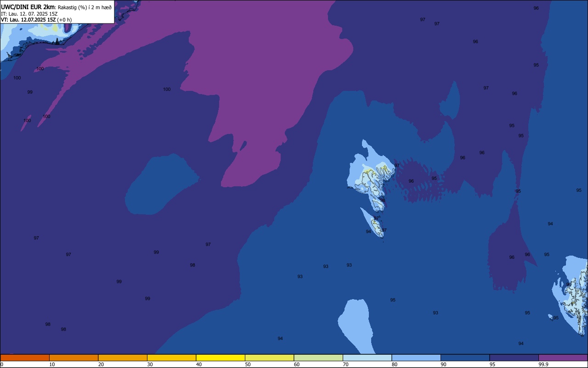Screen dimensions: 588x368
Task: Choose the medium blue 90–95 legend block
Action: 465,357
